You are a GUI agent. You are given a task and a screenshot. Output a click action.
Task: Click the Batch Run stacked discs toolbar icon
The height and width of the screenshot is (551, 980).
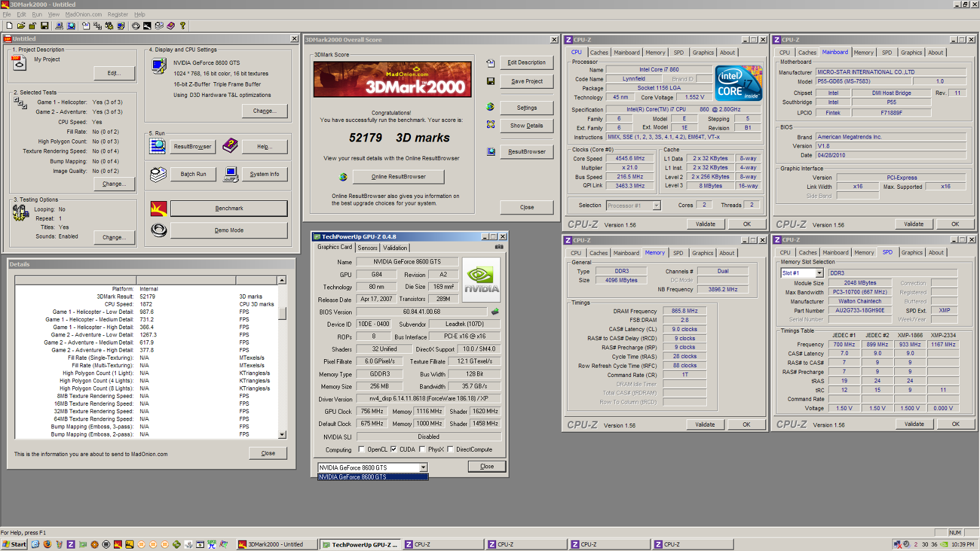point(159,26)
